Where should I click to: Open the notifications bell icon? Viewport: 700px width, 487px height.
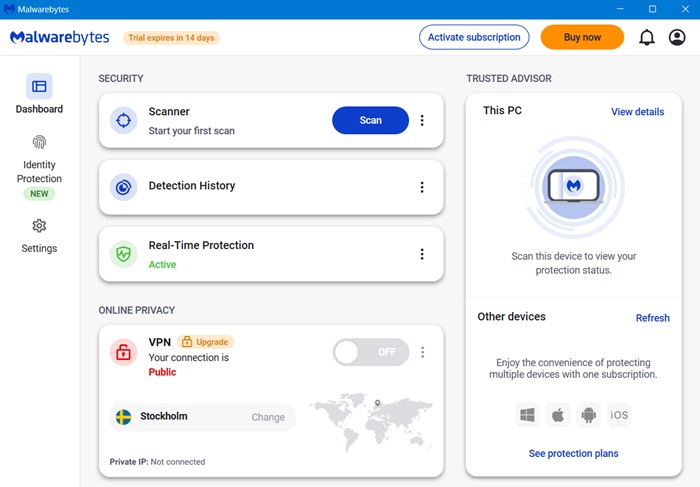pos(646,37)
